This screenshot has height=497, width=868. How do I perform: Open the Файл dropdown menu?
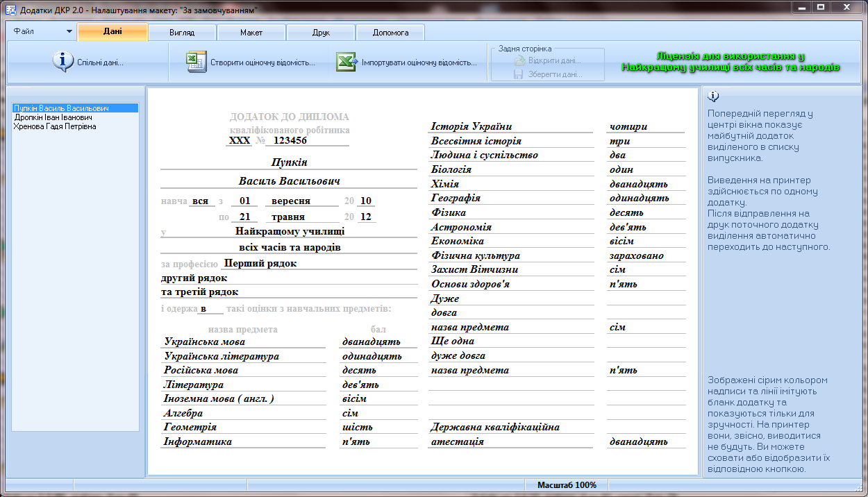tap(42, 32)
